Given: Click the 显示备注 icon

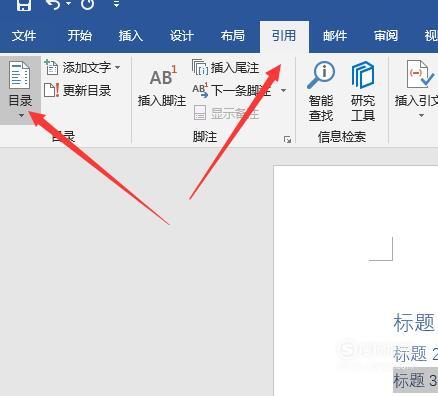Looking at the screenshot, I should [x=200, y=113].
